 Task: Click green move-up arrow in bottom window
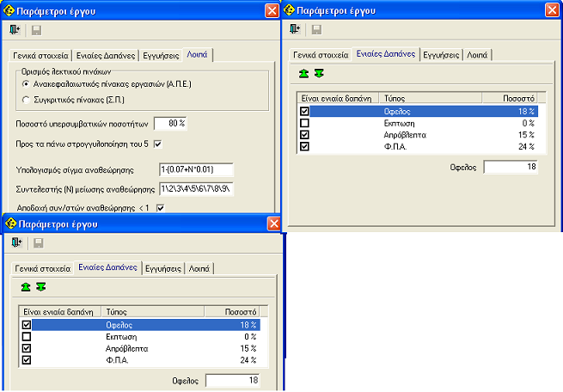pyautogui.click(x=26, y=286)
